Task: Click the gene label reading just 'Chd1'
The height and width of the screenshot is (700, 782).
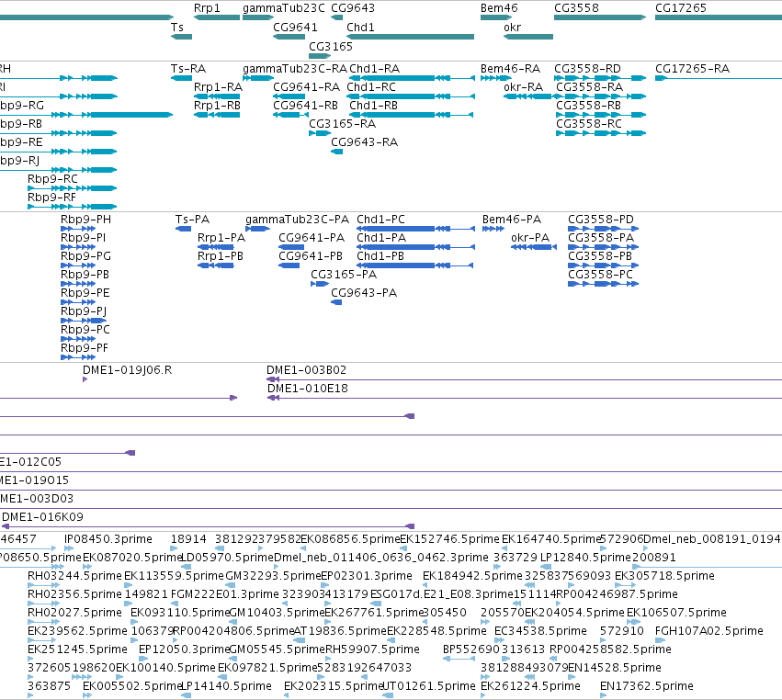Action: (360, 28)
